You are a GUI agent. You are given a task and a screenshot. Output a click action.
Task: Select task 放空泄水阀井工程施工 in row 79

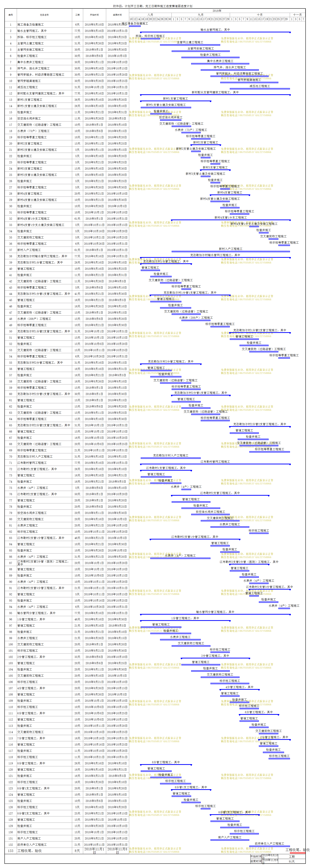[32, 513]
